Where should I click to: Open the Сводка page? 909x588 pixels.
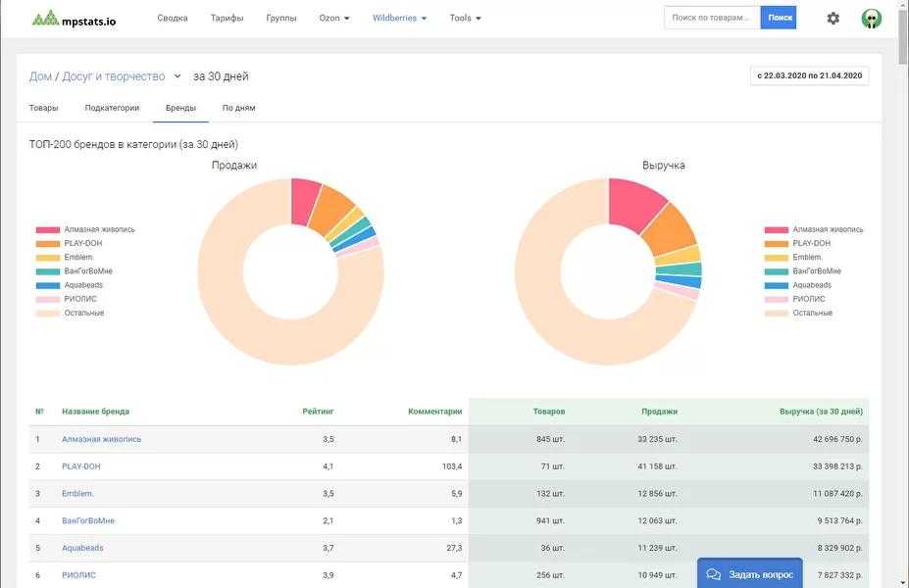(x=173, y=18)
